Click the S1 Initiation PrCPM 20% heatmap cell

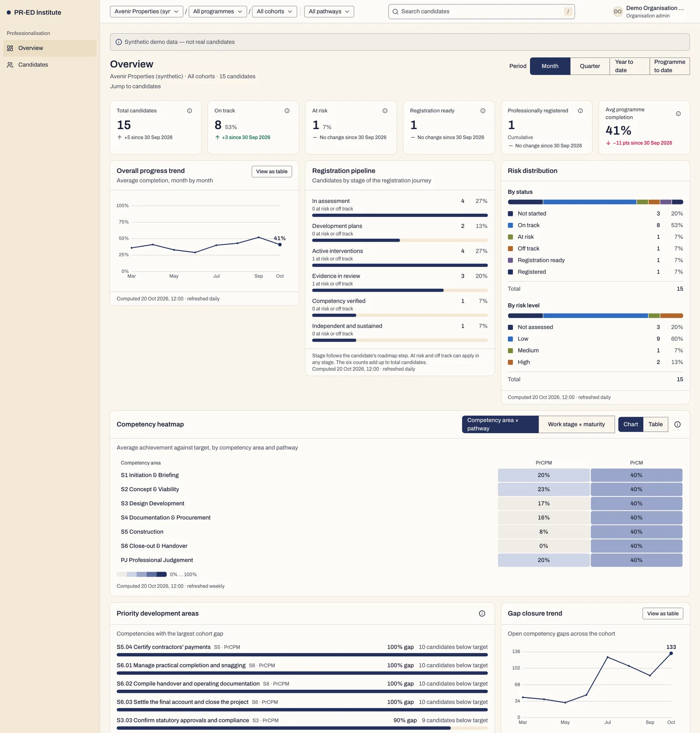543,475
